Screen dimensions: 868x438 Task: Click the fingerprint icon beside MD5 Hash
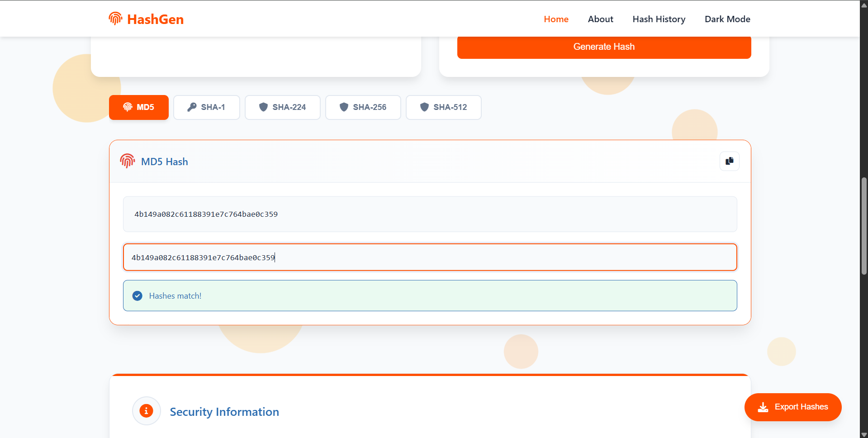click(128, 161)
